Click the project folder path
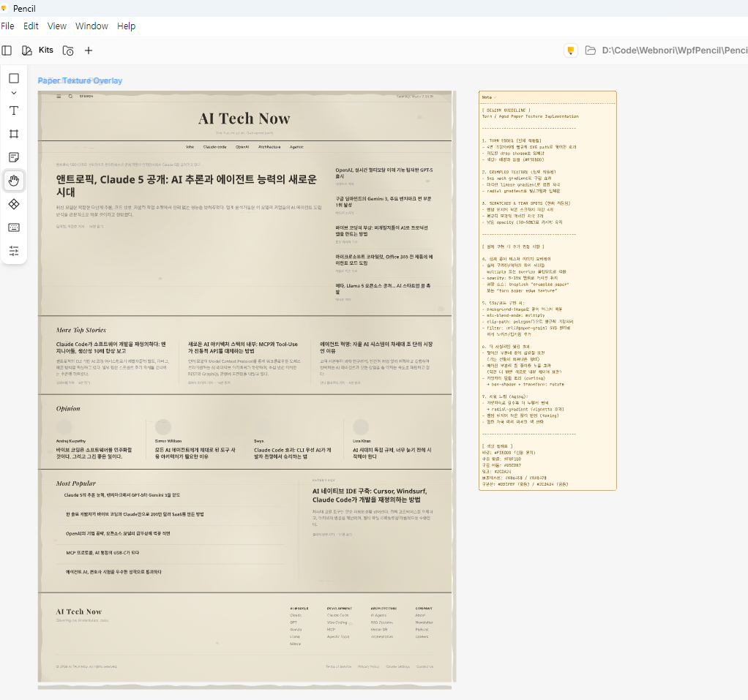The image size is (748, 700). coord(673,50)
